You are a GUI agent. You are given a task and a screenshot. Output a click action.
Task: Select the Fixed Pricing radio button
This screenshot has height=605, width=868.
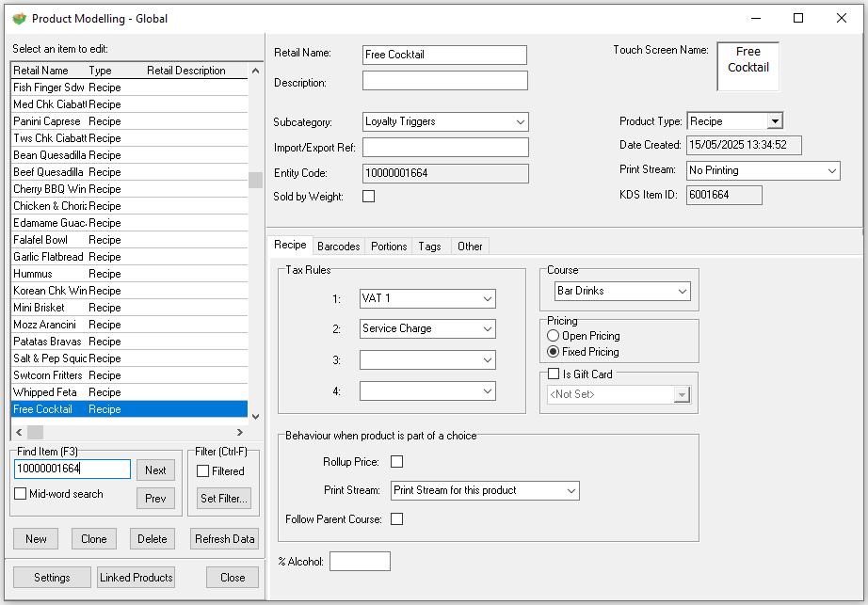click(553, 352)
